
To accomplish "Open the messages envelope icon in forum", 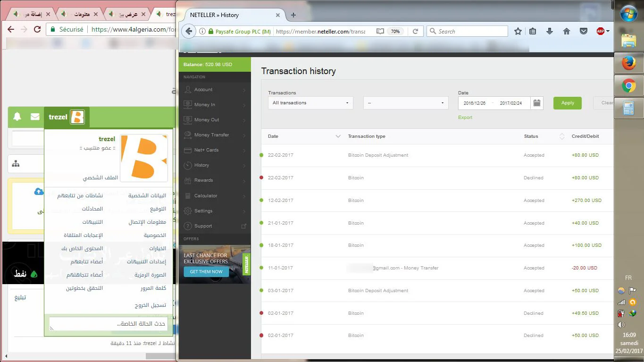I will pyautogui.click(x=35, y=117).
